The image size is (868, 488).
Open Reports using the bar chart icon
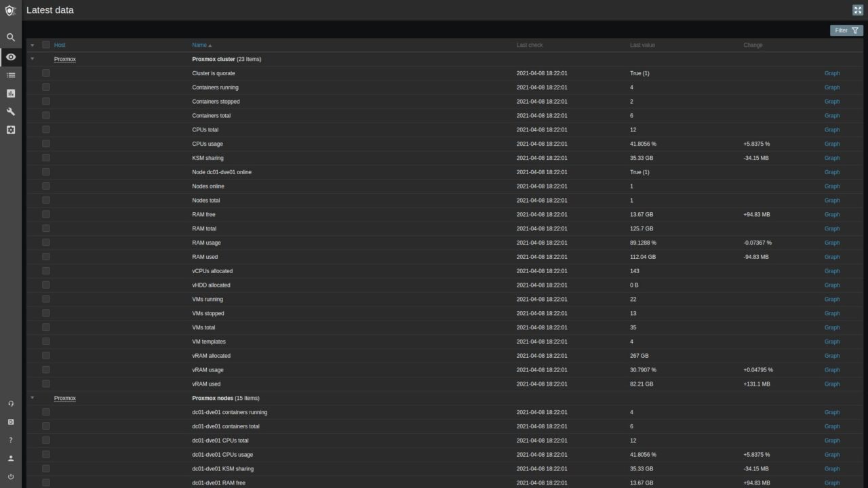click(10, 93)
